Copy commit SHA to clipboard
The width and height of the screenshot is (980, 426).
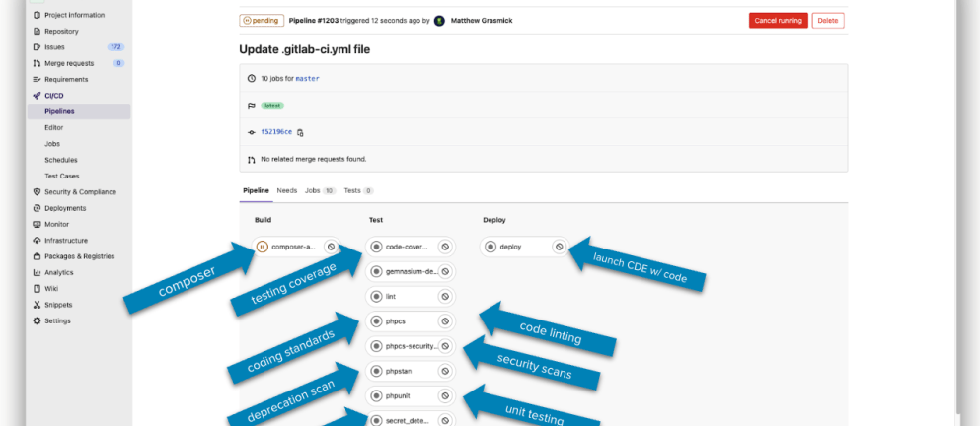point(300,132)
